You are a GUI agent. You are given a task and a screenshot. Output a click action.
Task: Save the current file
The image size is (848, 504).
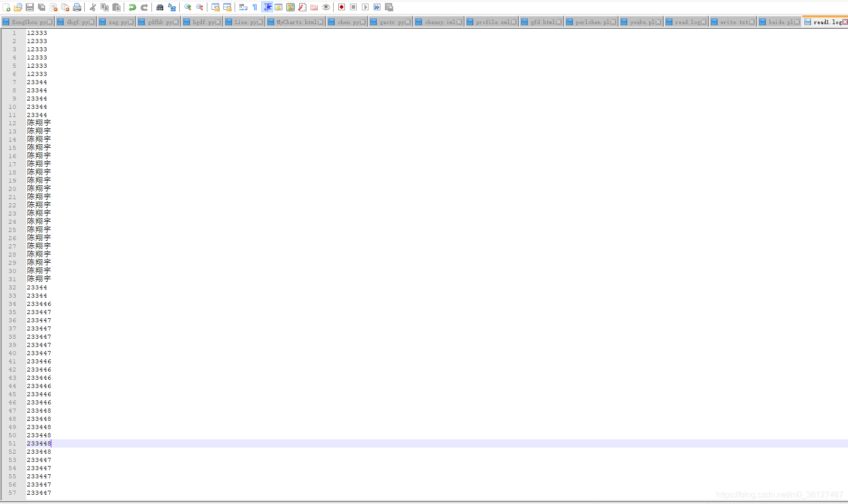click(x=30, y=7)
